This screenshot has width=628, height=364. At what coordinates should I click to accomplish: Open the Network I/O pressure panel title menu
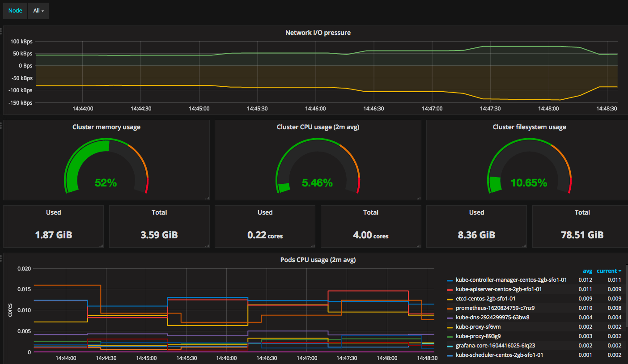(318, 33)
